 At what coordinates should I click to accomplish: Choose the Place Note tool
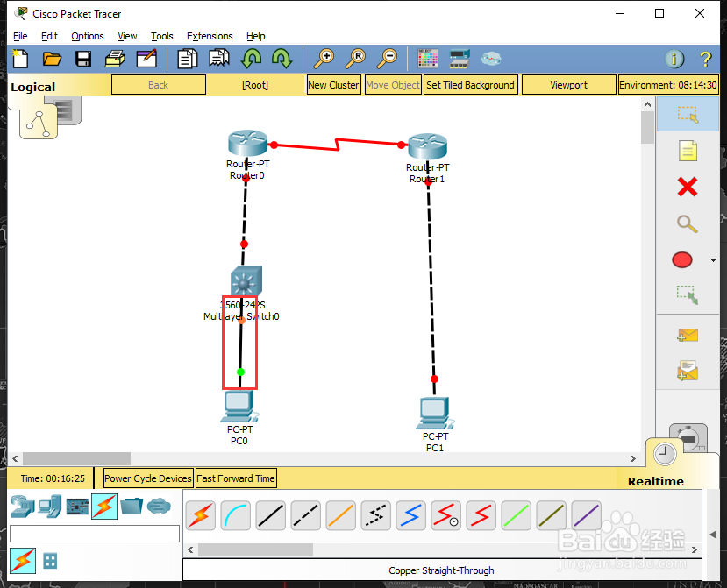pos(688,151)
